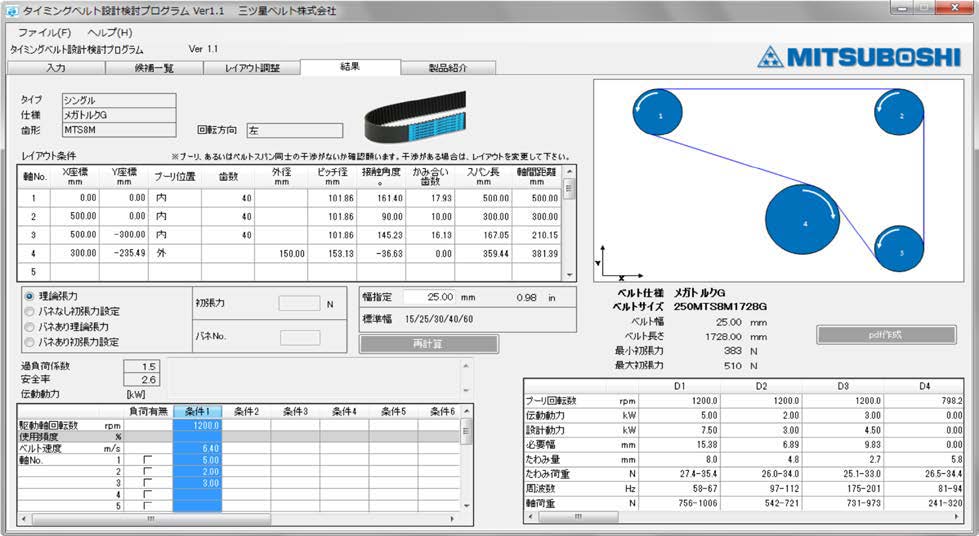Click left arrow of results table horizontal scrollbar
Image resolution: width=979 pixels, height=536 pixels.
coord(531,517)
